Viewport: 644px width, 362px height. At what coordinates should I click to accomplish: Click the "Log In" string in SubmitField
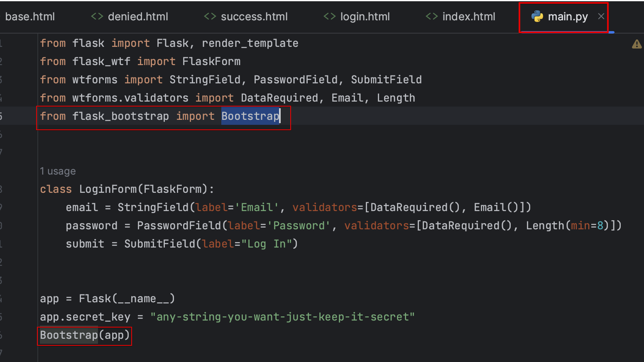[x=267, y=244]
